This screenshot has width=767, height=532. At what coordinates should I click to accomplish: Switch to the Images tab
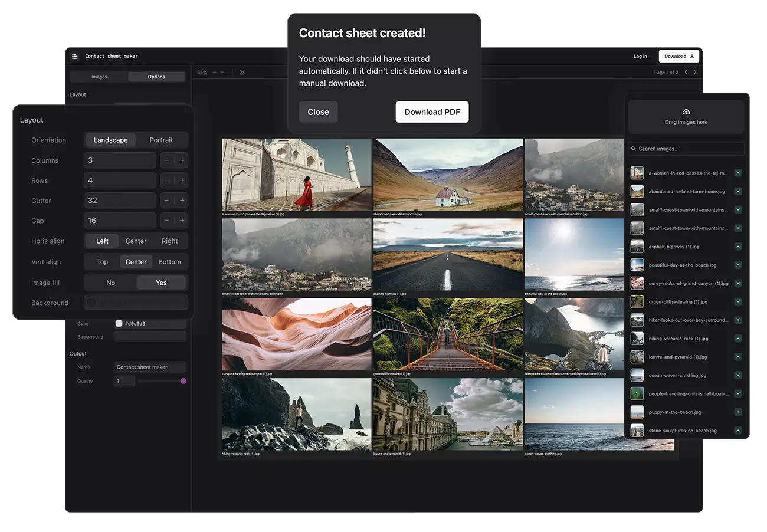tap(99, 77)
